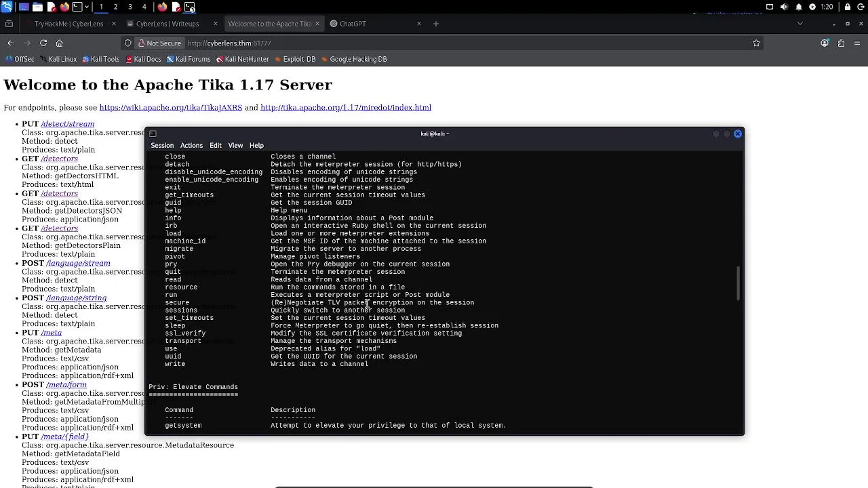Switch to the TryHackMe | CyberLens tab
This screenshot has width=868, height=488.
coord(68,24)
